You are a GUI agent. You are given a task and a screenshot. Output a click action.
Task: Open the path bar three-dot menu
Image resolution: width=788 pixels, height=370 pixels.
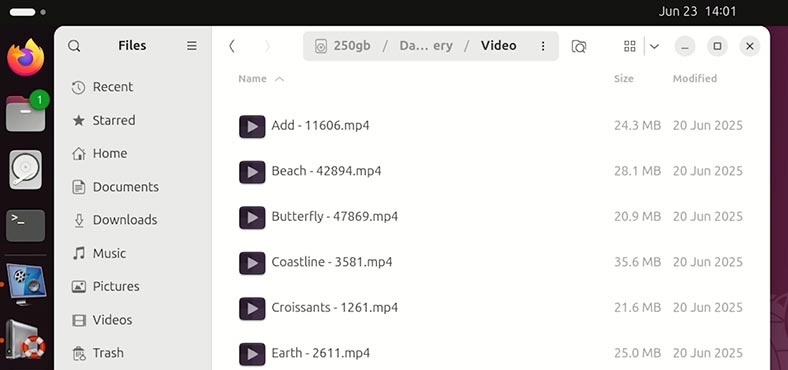(543, 46)
